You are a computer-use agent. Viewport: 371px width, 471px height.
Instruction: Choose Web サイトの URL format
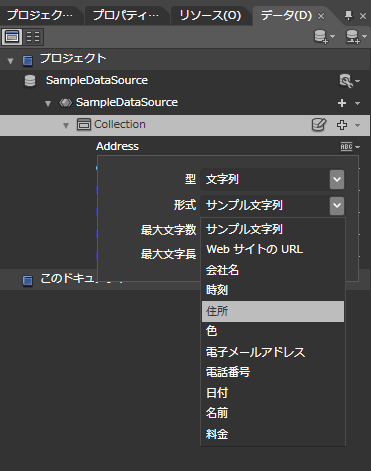273,249
